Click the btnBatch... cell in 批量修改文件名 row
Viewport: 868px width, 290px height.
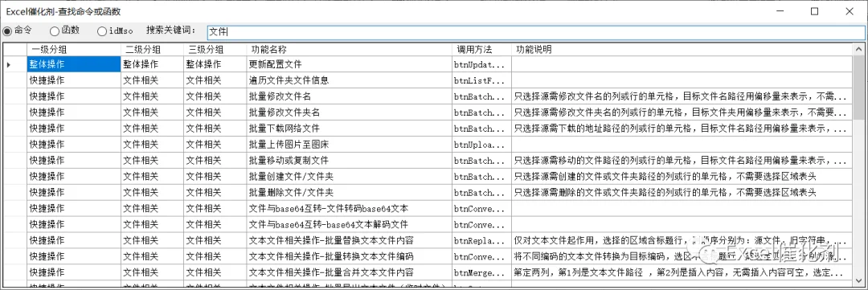tap(481, 96)
